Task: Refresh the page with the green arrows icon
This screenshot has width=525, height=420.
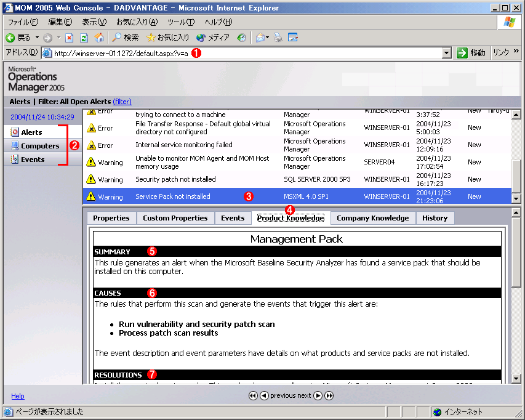Action: (x=84, y=38)
